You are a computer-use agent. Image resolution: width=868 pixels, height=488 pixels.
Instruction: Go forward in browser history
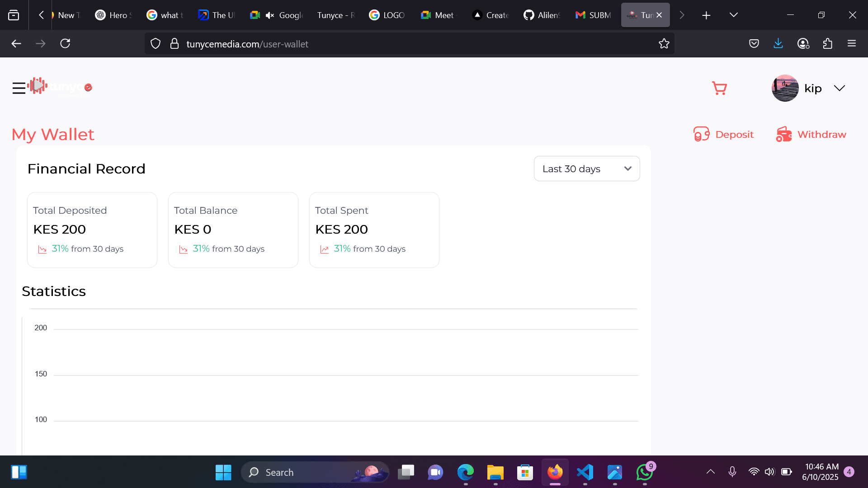pos(41,44)
